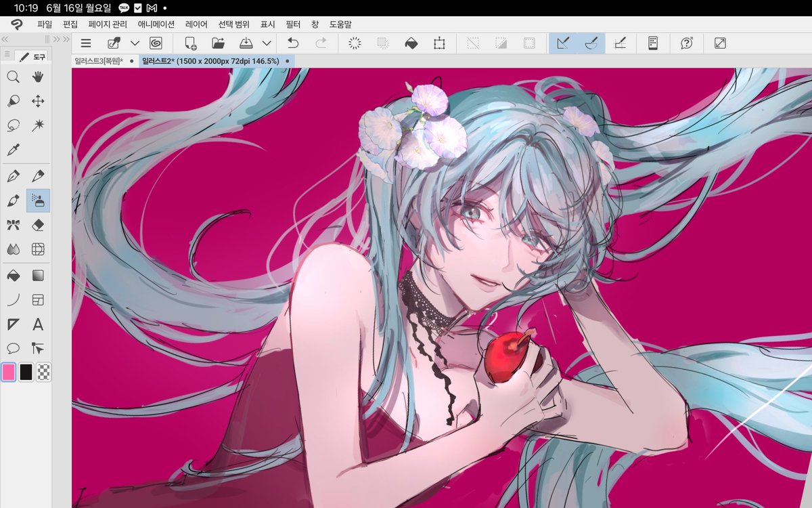Open the smartphone companion mode icon

[x=653, y=43]
